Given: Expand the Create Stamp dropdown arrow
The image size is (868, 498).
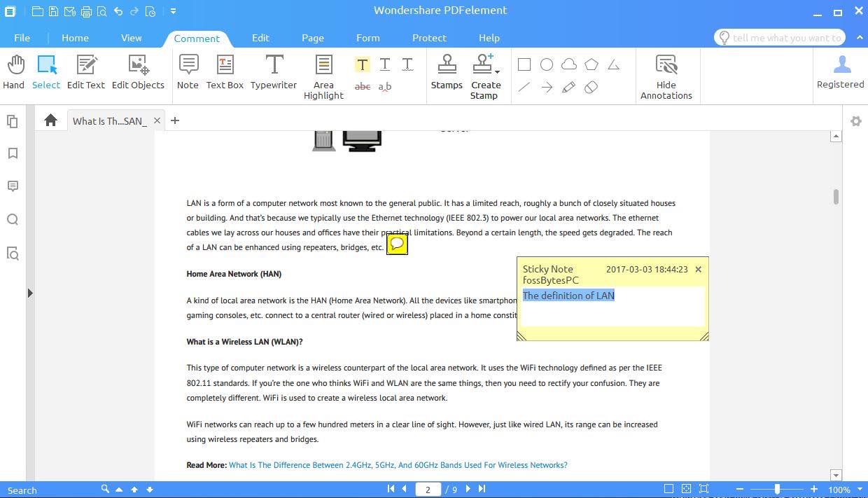Looking at the screenshot, I should [x=497, y=71].
